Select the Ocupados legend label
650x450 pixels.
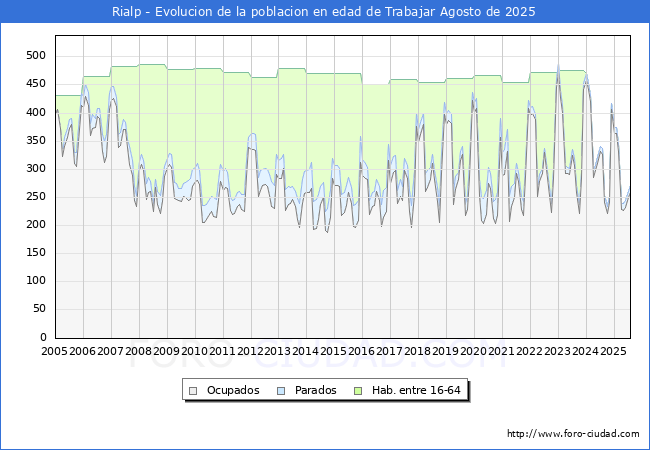233,390
